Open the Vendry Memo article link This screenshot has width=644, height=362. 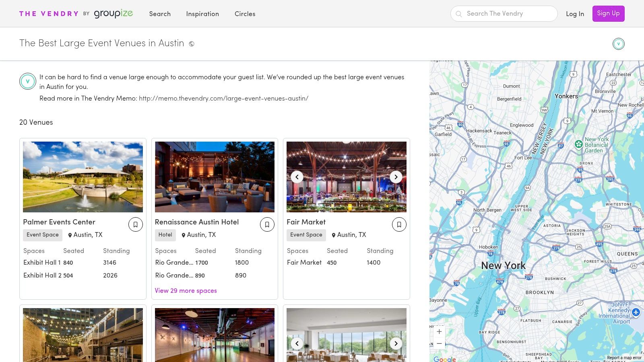(x=223, y=99)
